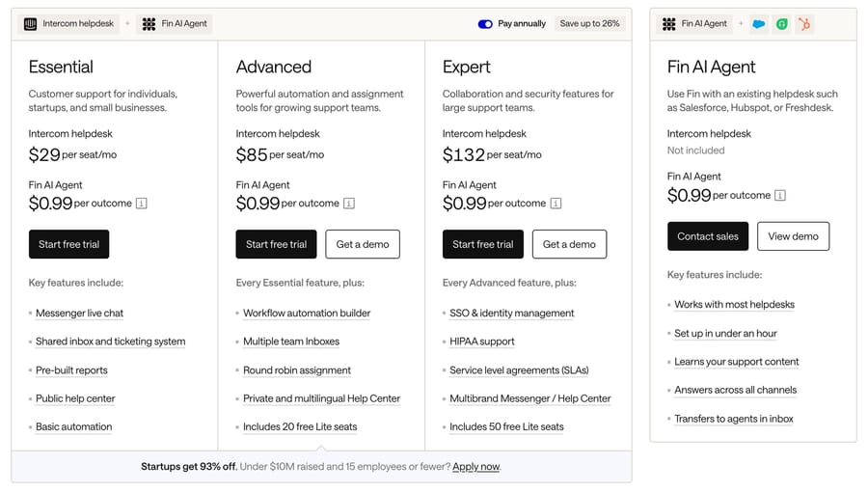Select the Intercom helpdesk tab
Viewport: 868px width, 492px height.
pyautogui.click(x=69, y=24)
